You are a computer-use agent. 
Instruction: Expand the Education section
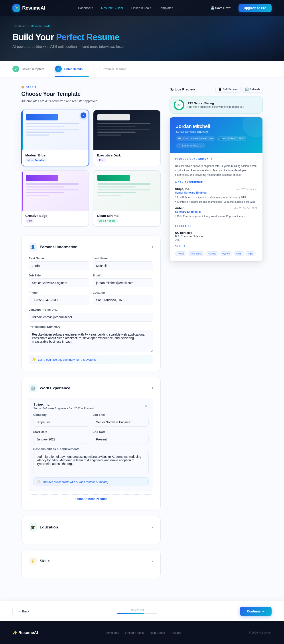[152, 528]
